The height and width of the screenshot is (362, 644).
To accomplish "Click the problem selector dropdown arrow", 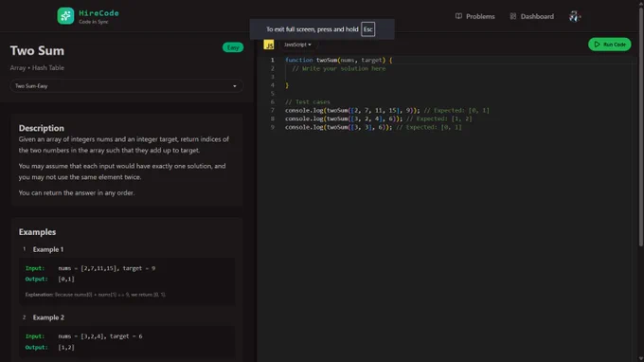I will (235, 86).
